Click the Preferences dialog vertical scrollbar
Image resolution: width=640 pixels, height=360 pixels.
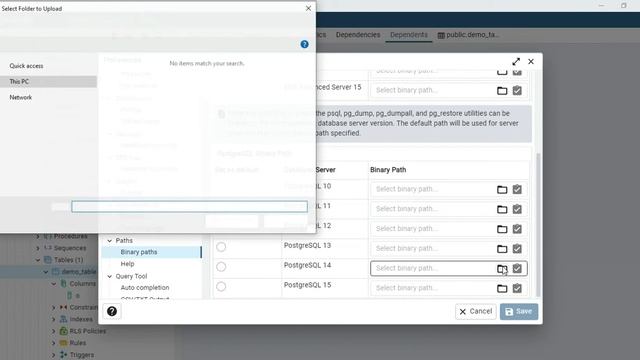pyautogui.click(x=538, y=224)
